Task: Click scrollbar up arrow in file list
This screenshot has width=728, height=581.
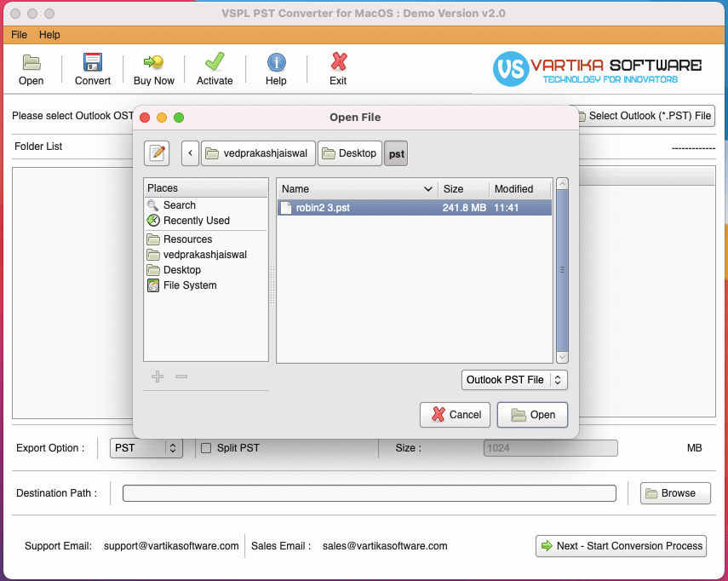Action: 562,184
